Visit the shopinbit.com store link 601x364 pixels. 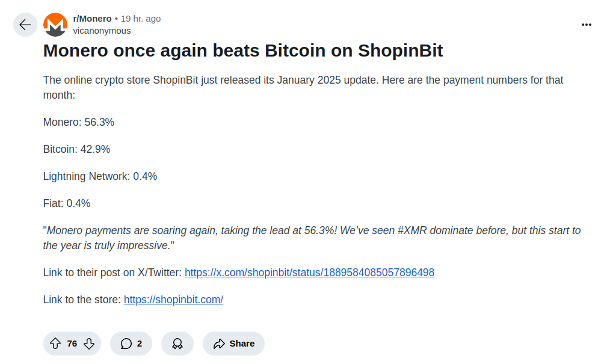[x=173, y=300]
